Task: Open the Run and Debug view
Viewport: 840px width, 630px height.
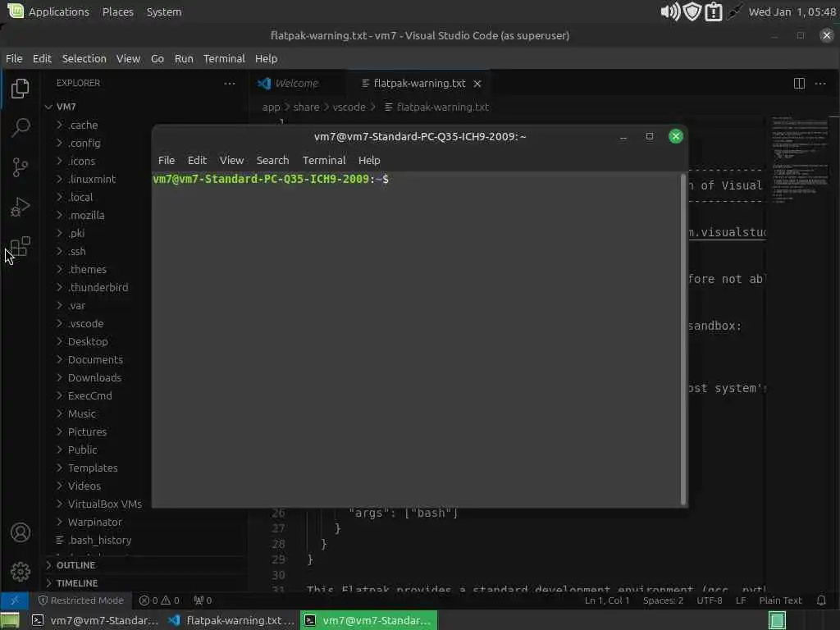Action: point(20,207)
